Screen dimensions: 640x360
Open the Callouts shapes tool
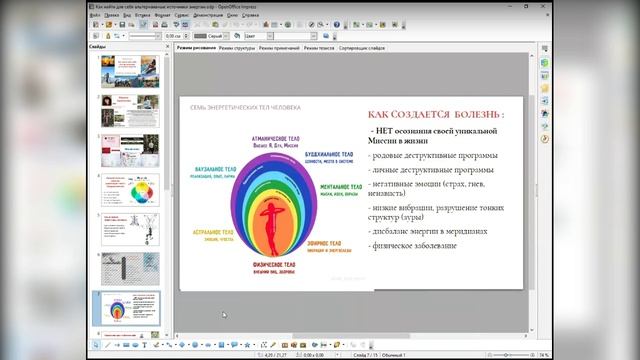click(234, 345)
